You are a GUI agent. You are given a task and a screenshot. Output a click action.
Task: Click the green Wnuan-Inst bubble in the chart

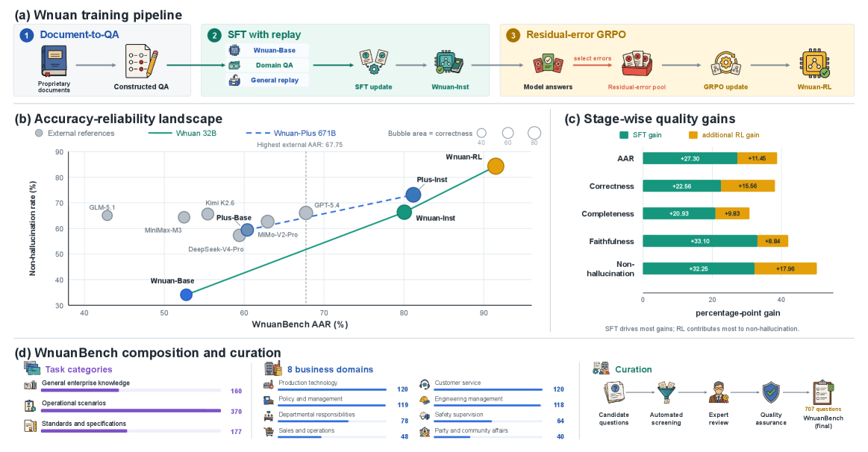point(404,212)
